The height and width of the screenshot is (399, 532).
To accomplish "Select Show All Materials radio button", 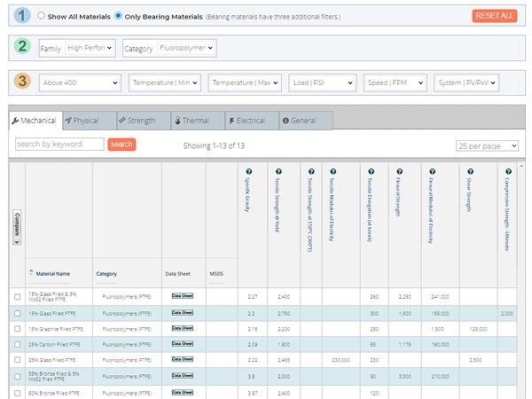I will 41,16.
